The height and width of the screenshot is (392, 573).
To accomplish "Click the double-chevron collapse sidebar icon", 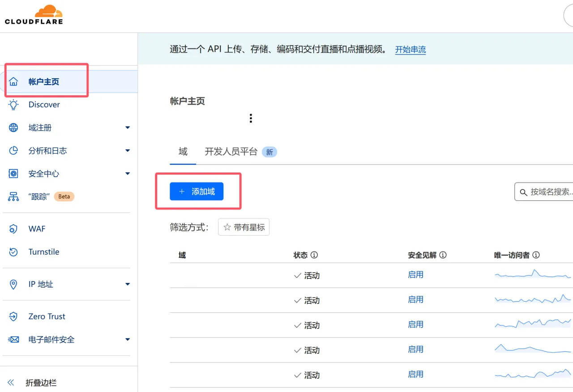I will pos(11,383).
